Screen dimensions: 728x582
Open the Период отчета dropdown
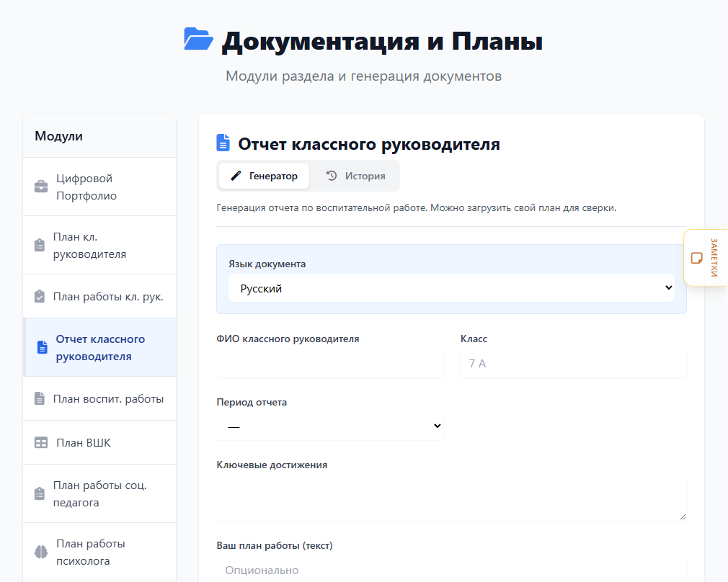coord(329,426)
